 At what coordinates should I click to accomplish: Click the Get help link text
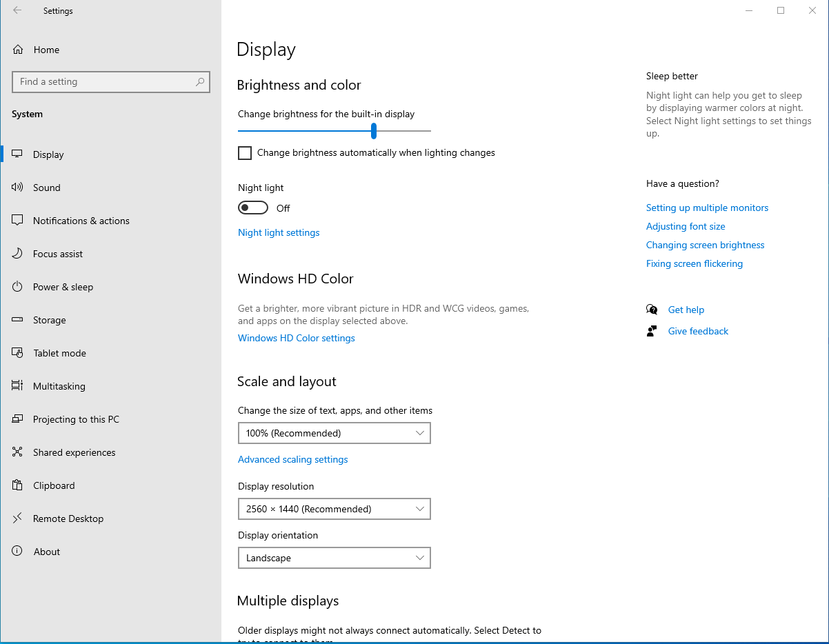[686, 310]
